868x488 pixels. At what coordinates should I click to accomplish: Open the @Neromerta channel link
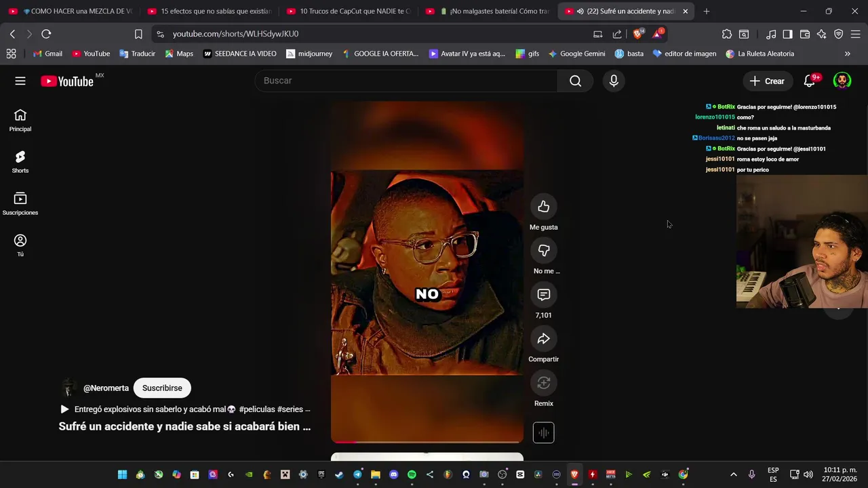[x=106, y=388]
